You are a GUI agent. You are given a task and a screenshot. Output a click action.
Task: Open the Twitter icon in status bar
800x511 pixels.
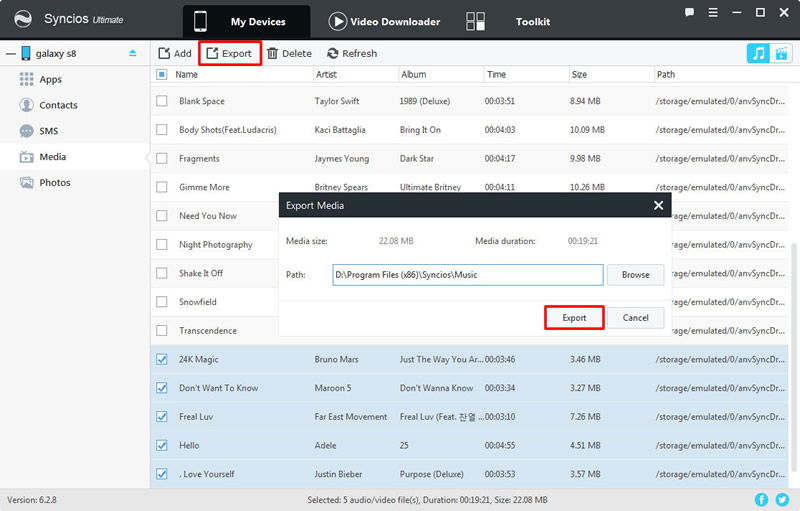[x=782, y=500]
